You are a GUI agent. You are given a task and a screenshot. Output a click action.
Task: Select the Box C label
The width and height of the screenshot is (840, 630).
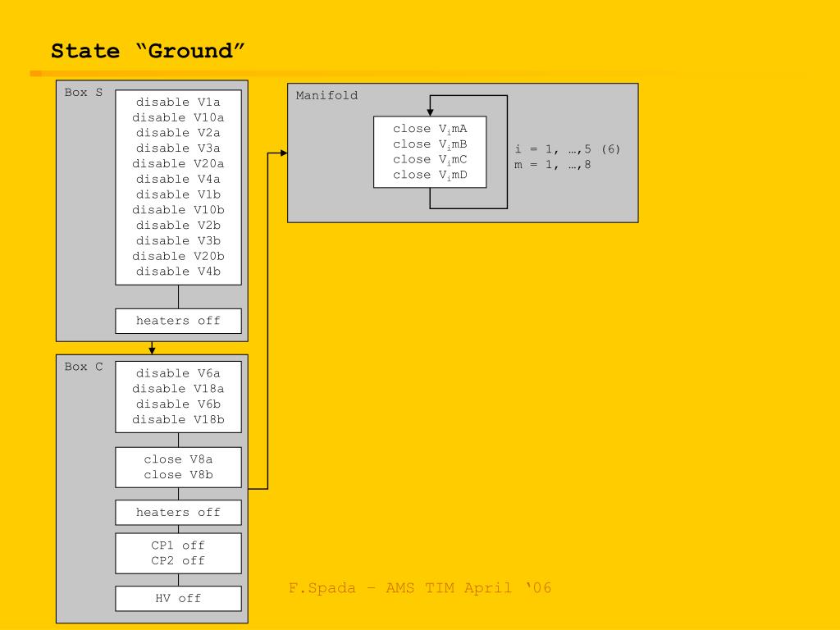(84, 367)
